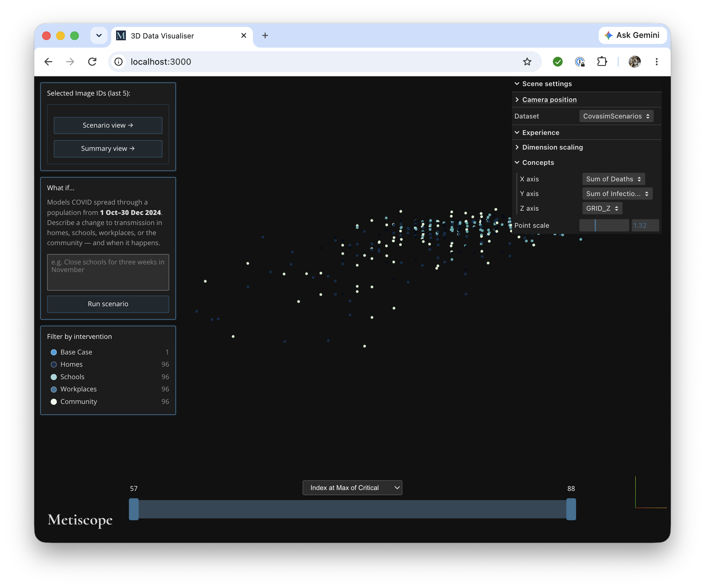Click 'Selected Image IDs (last 5):' heading
Screen dimensions: 705x588
coord(89,93)
